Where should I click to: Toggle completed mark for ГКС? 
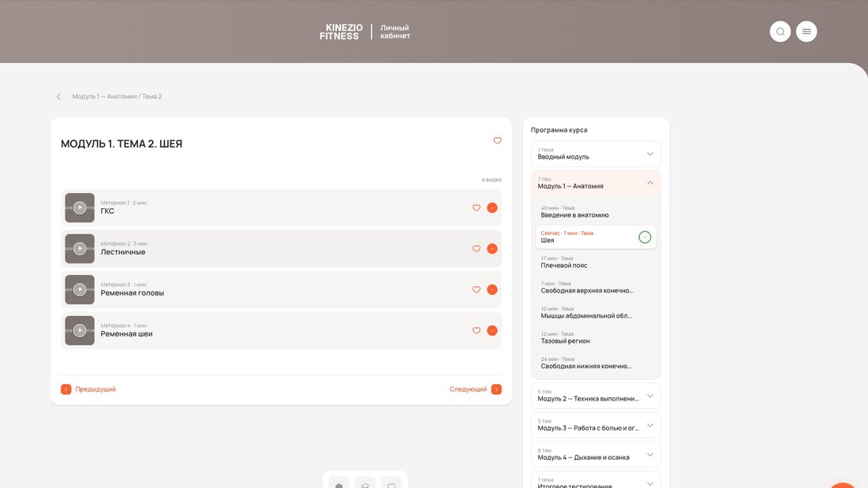pyautogui.click(x=492, y=208)
